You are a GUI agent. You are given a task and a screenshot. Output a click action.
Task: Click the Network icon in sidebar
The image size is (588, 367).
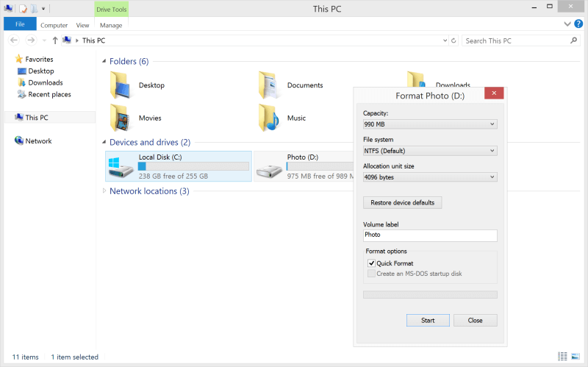tap(19, 140)
